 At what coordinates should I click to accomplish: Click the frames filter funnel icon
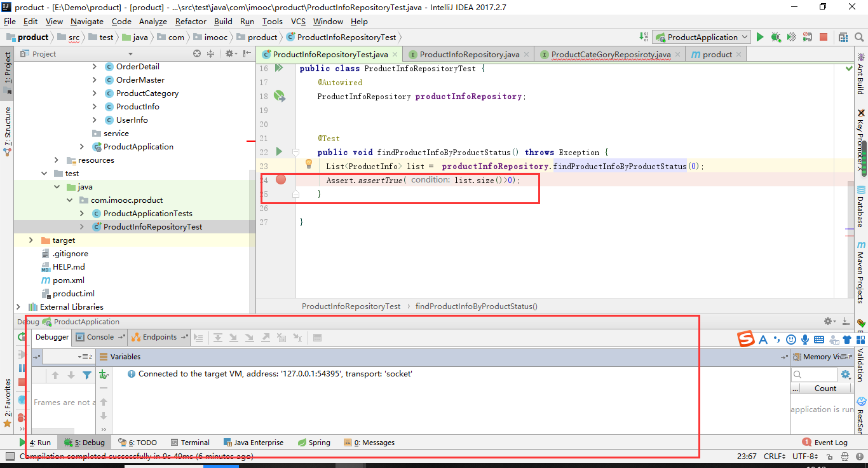pyautogui.click(x=87, y=375)
